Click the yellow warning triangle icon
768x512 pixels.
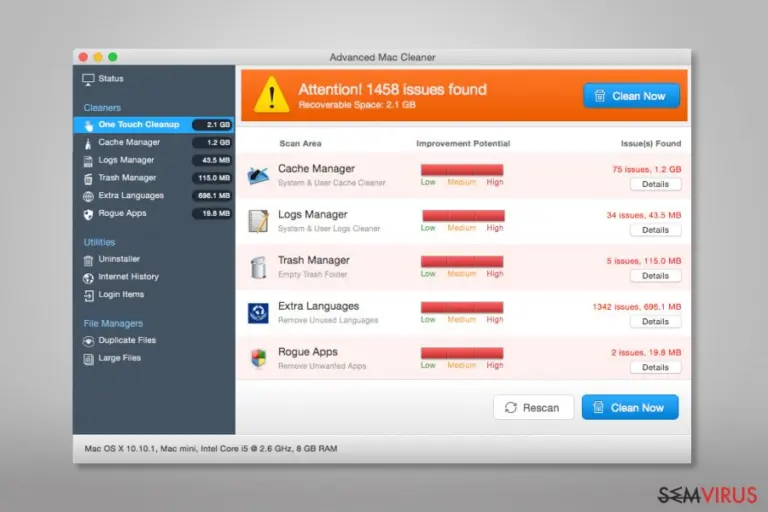[x=271, y=95]
